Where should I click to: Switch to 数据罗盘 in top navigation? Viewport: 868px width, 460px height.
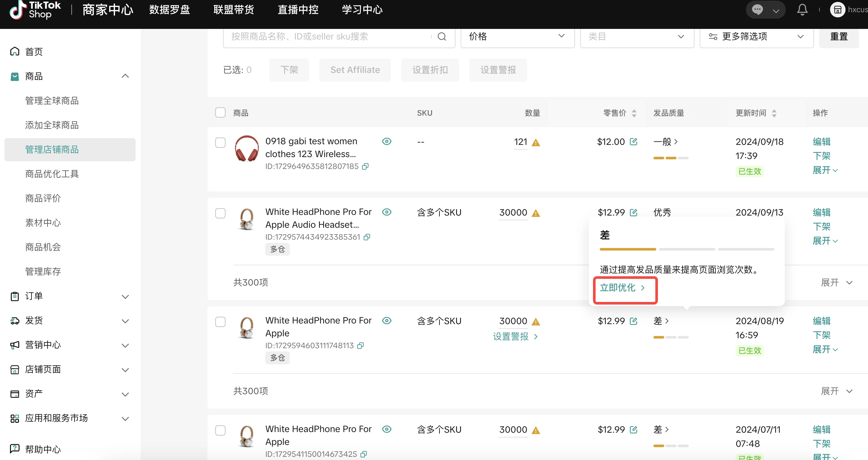point(169,10)
